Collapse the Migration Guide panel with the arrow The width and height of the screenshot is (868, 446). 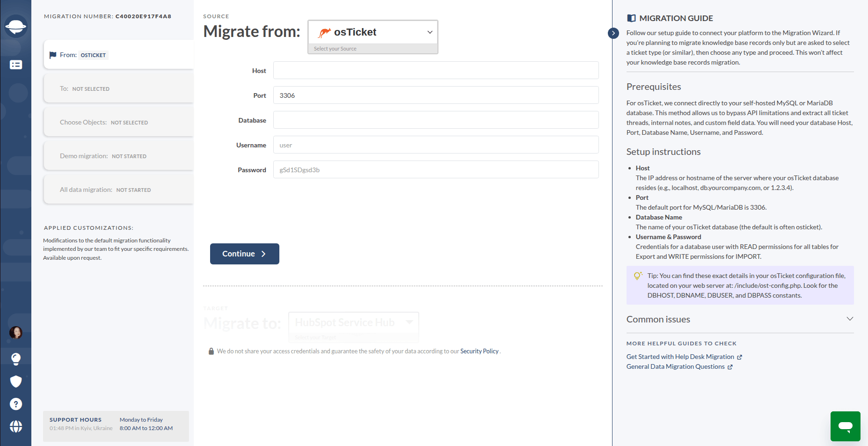point(613,33)
